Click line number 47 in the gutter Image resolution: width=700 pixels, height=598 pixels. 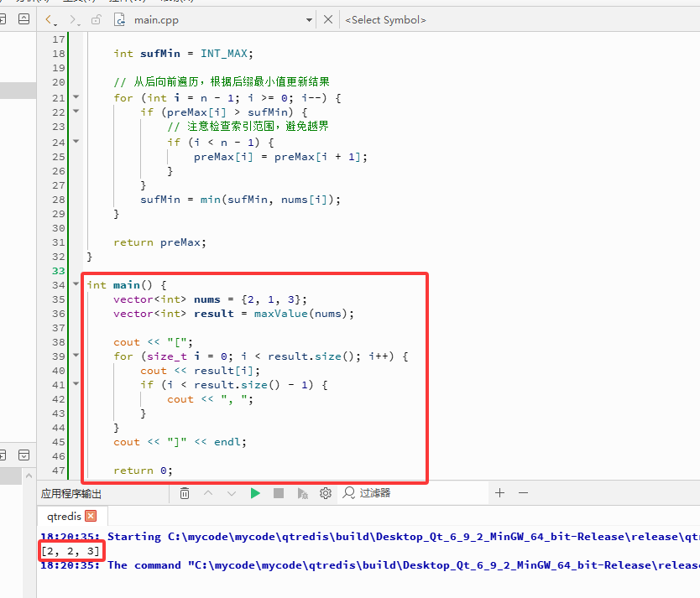pyautogui.click(x=59, y=471)
